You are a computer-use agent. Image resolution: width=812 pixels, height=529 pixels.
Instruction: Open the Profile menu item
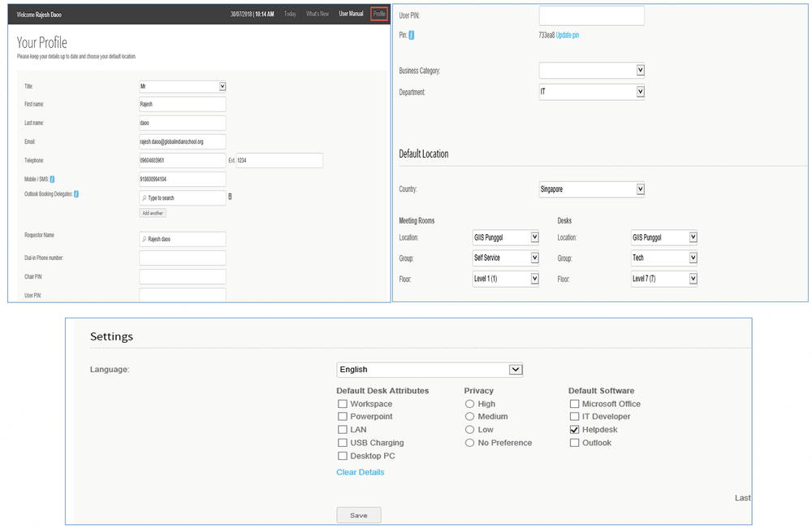[379, 14]
